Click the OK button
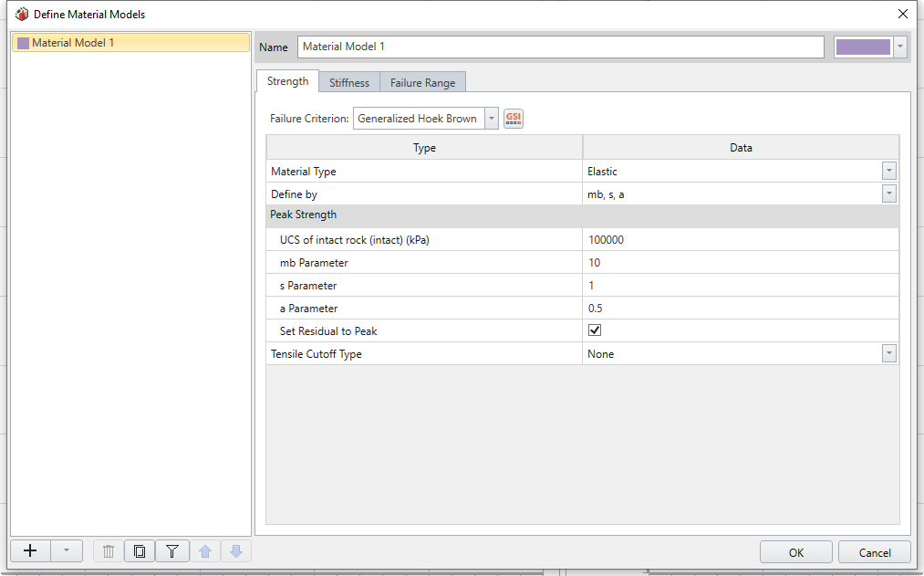Image resolution: width=924 pixels, height=576 pixels. 795,552
